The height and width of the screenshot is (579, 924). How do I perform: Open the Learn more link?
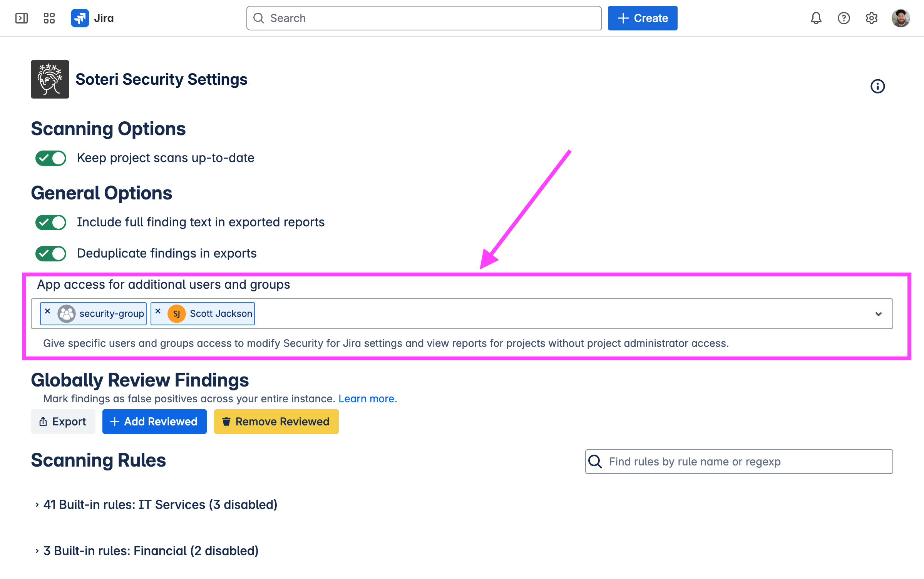[367, 399]
